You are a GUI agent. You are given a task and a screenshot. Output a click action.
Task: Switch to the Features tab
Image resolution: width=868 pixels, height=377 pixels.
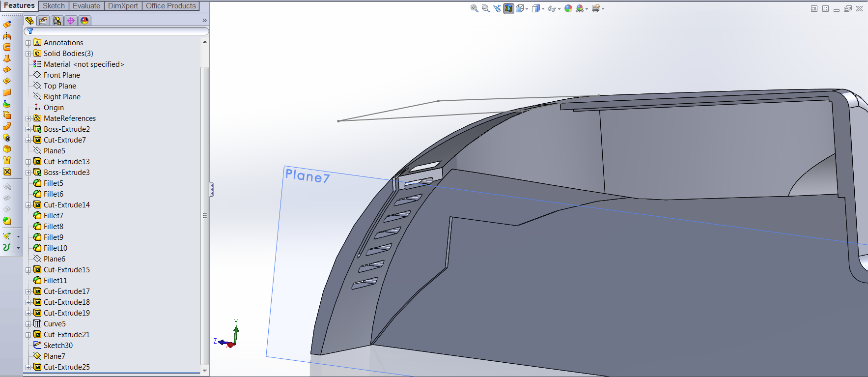19,5
